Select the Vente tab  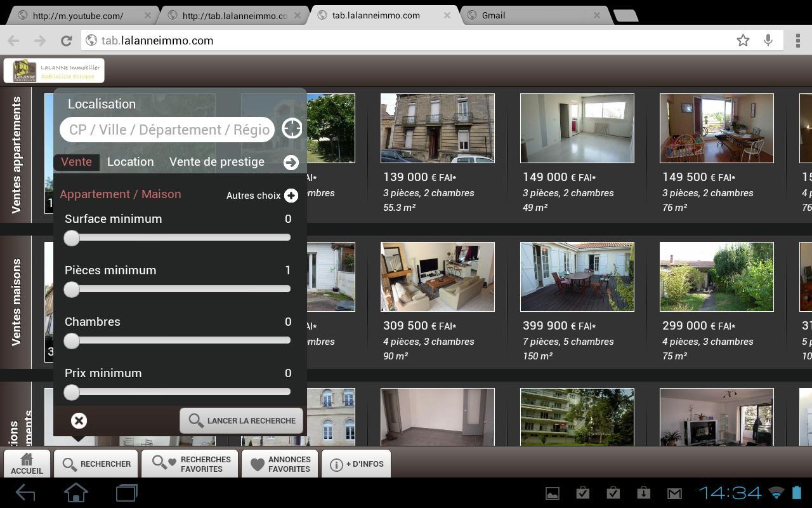point(76,162)
